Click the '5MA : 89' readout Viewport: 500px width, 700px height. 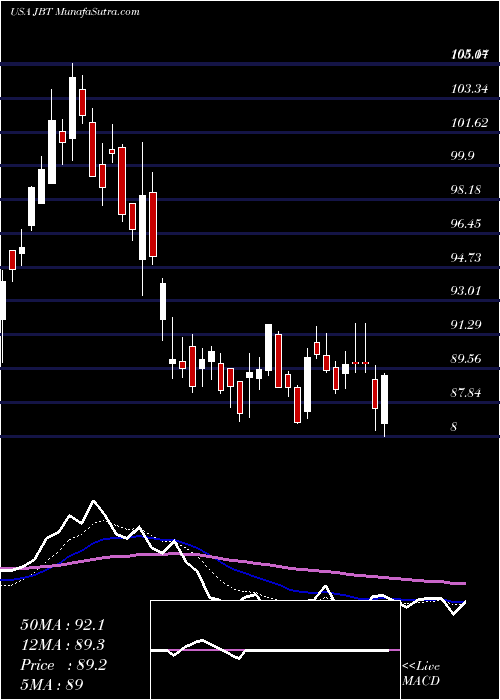[52, 685]
